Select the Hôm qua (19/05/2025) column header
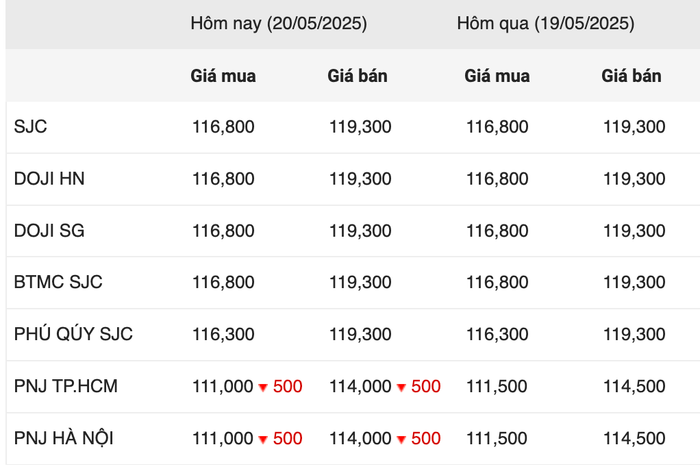 [x=546, y=23]
